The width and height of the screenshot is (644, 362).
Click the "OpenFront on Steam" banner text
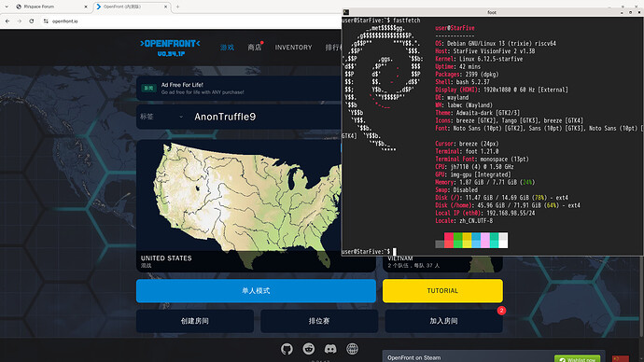(414, 358)
